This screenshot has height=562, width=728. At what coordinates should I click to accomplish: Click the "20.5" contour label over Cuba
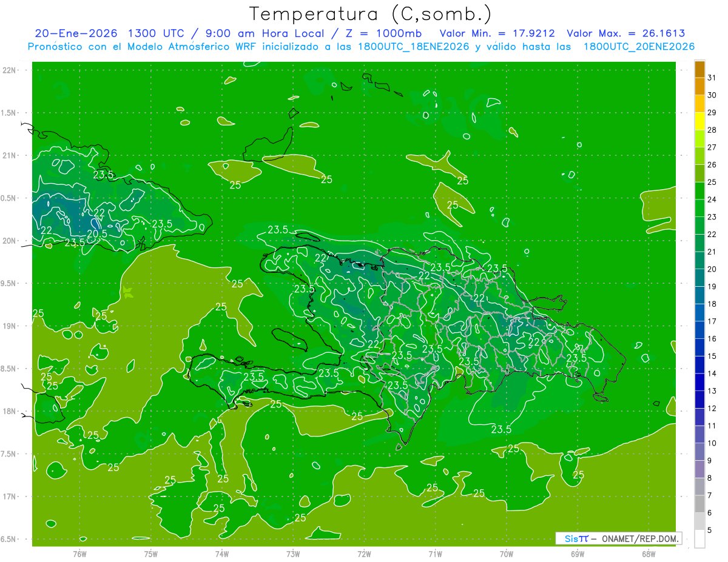[x=98, y=233]
